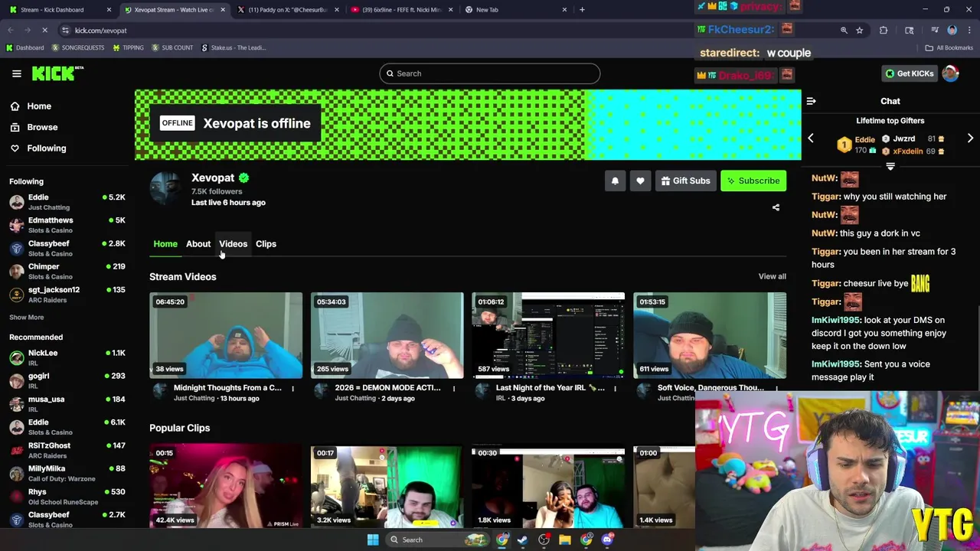Open Discord from the taskbar

(607, 540)
